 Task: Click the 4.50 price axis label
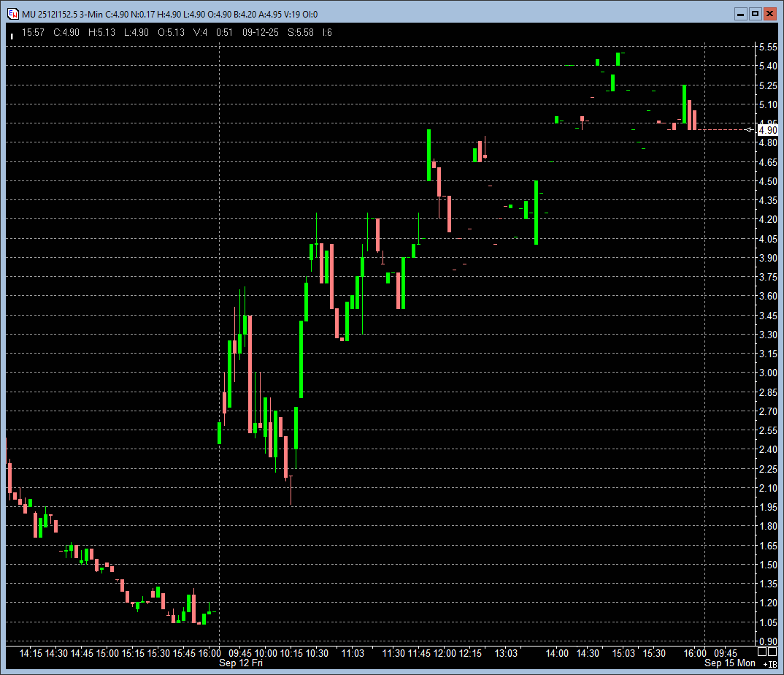(x=768, y=181)
